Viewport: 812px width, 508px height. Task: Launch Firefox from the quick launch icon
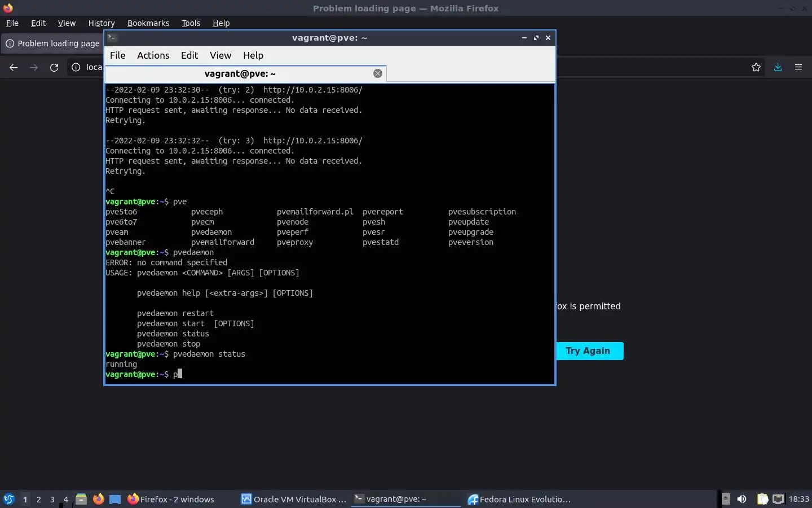click(98, 499)
